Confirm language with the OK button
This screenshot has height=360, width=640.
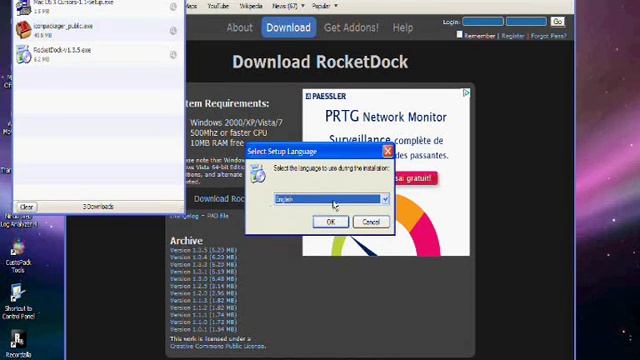point(331,222)
